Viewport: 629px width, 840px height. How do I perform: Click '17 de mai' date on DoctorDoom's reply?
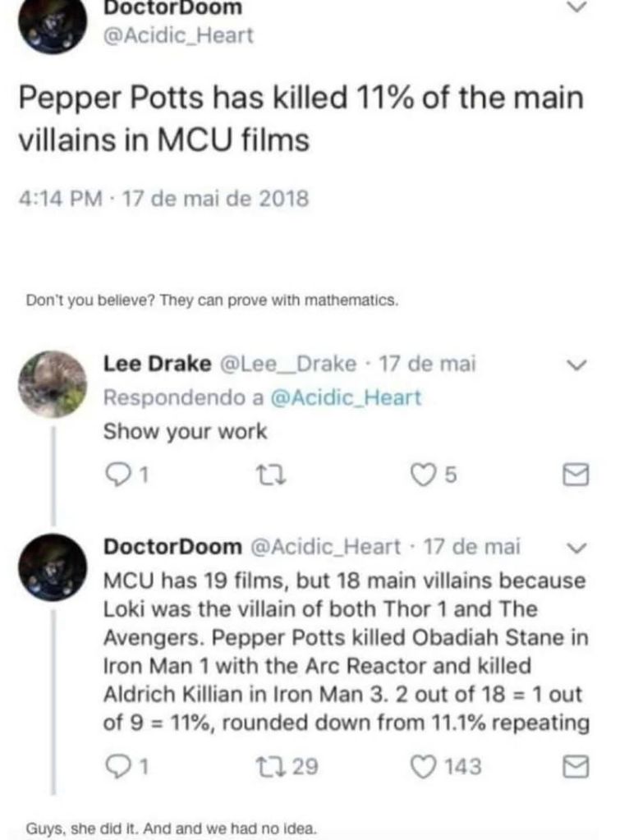472,546
